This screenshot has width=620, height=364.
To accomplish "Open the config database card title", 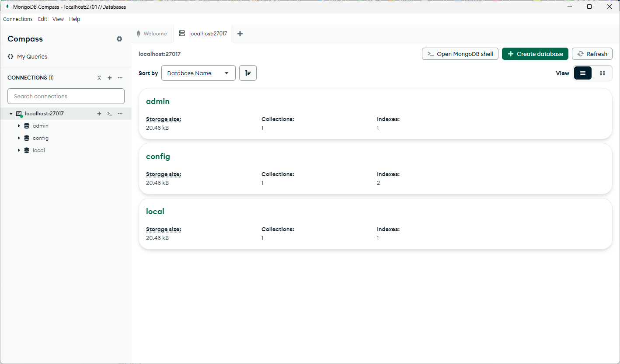I will 158,156.
